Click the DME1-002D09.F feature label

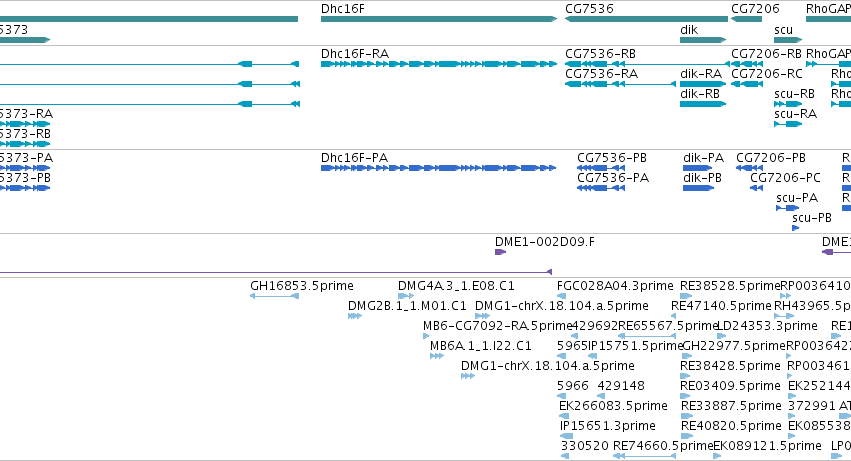click(x=544, y=242)
